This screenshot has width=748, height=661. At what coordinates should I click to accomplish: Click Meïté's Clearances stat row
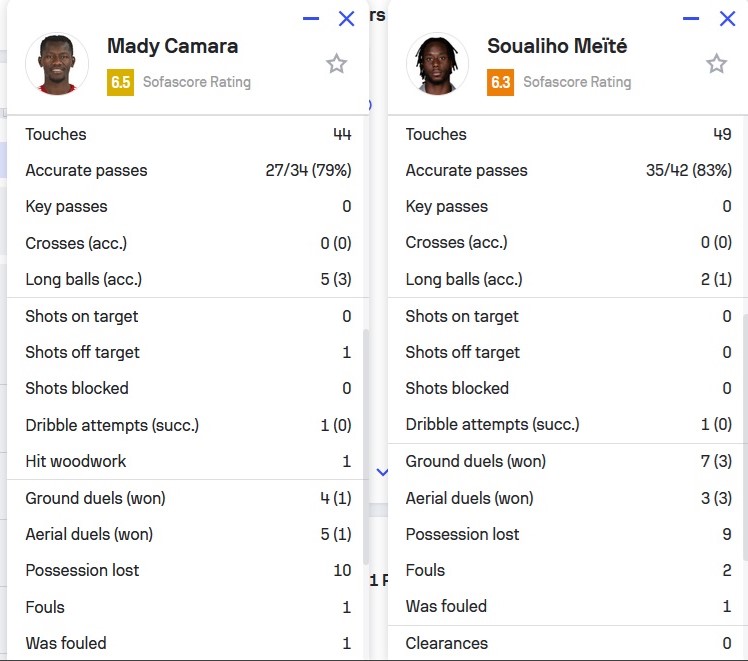[568, 643]
